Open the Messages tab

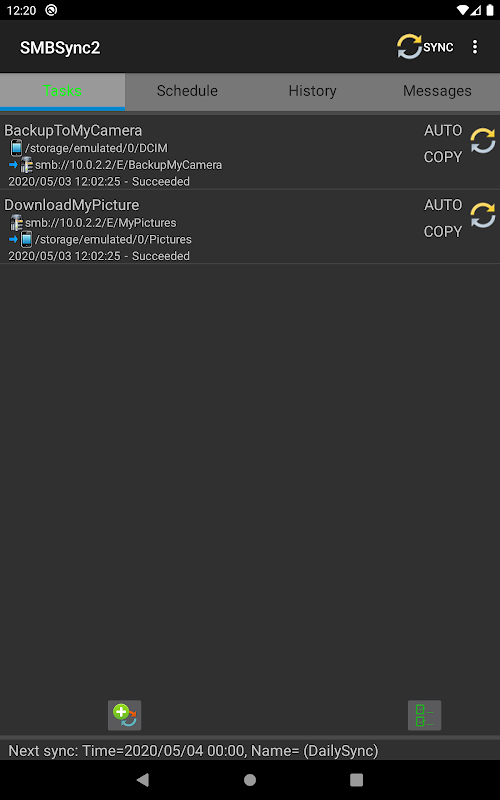pos(437,91)
